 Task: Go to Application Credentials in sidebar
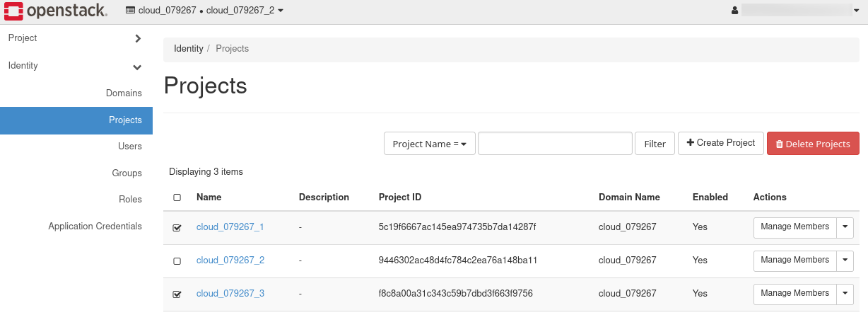click(x=95, y=227)
